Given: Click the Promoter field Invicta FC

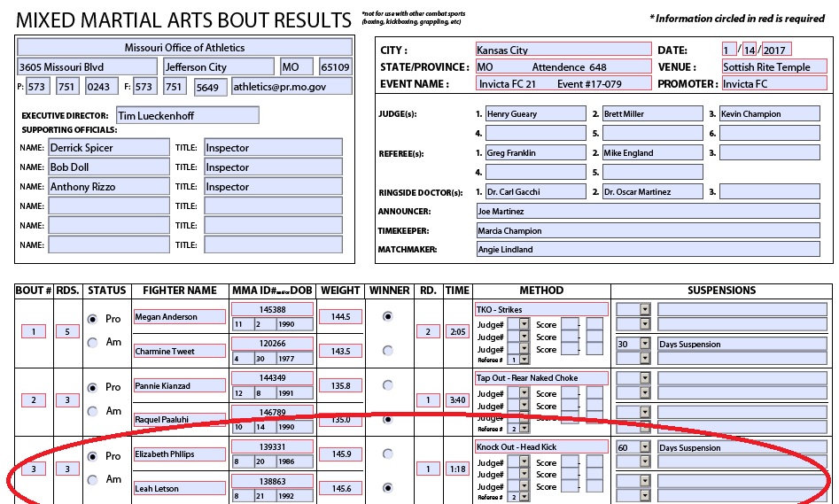Looking at the screenshot, I should [773, 83].
